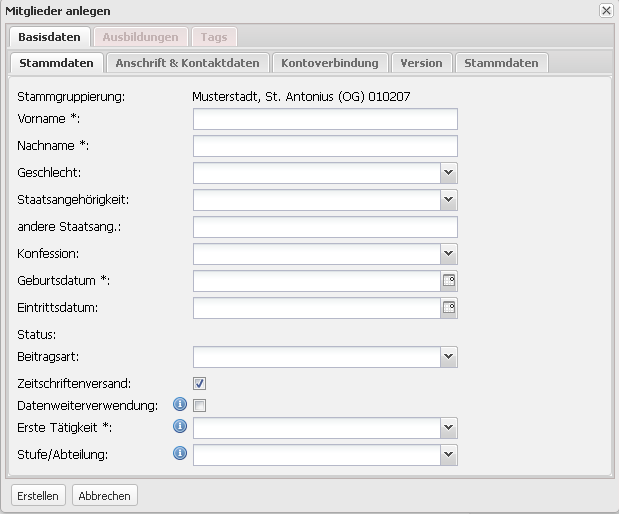Screen dimensions: 619x514
Task: Uncheck the Zeitschriftenversand checkbox
Action: (x=200, y=383)
